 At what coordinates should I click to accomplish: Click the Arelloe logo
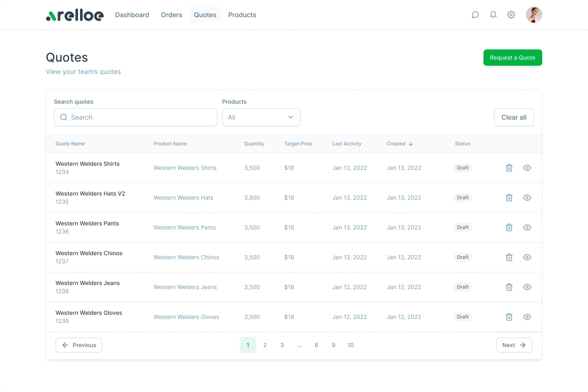pos(75,16)
